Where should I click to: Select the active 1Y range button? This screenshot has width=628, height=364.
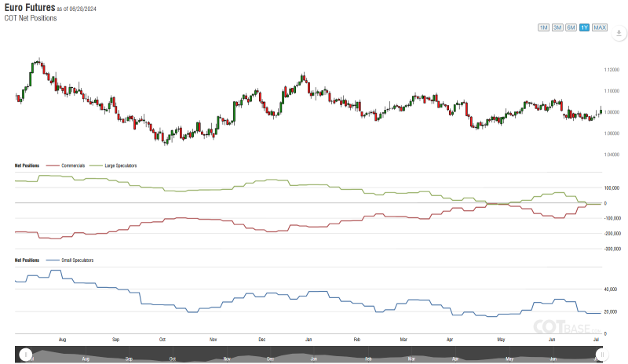(x=584, y=27)
